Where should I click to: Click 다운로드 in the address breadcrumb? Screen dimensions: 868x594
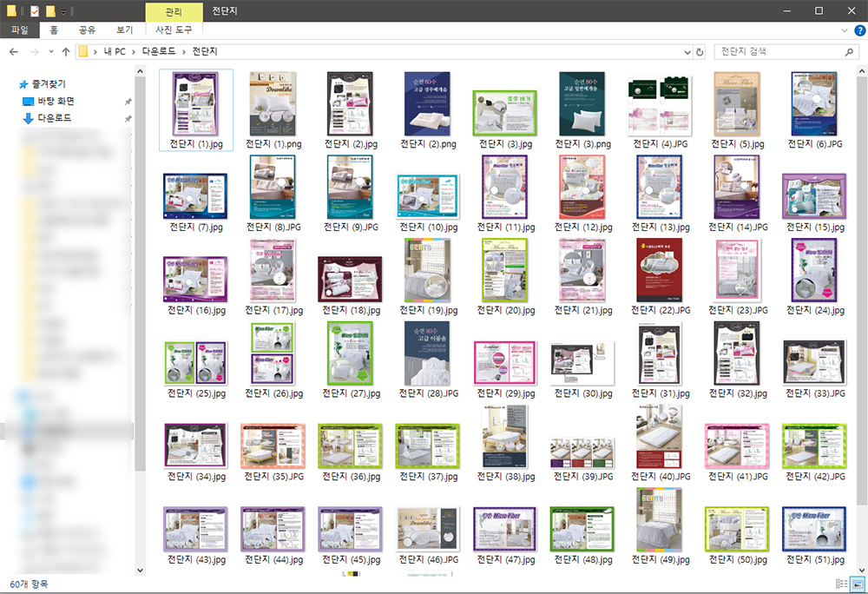coord(161,52)
